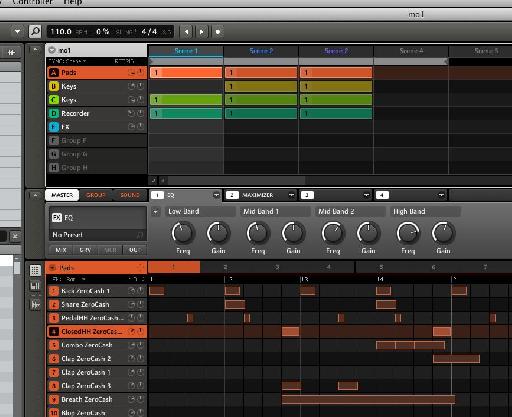
Task: Open preset search next to No Preset
Action: (x=140, y=235)
